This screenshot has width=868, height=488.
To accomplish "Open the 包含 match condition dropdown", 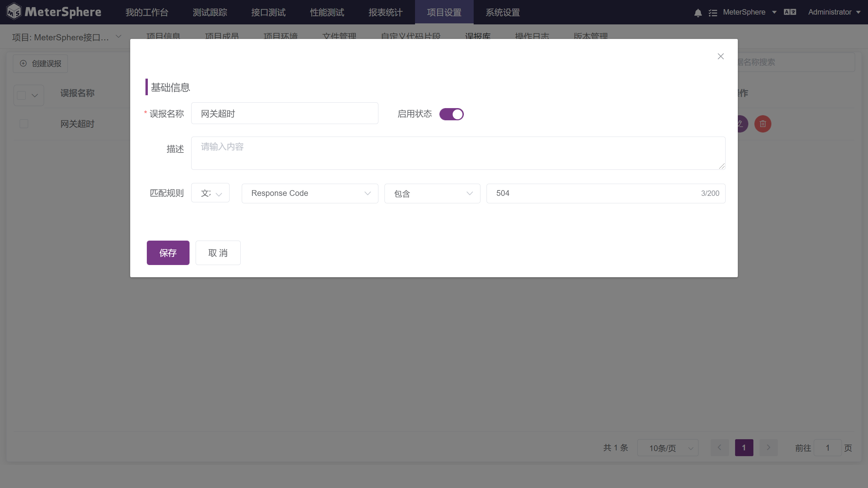I will (x=432, y=193).
